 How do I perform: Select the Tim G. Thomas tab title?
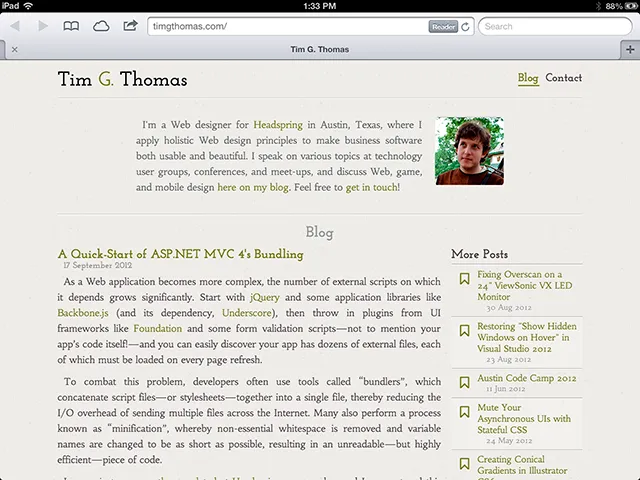(320, 49)
